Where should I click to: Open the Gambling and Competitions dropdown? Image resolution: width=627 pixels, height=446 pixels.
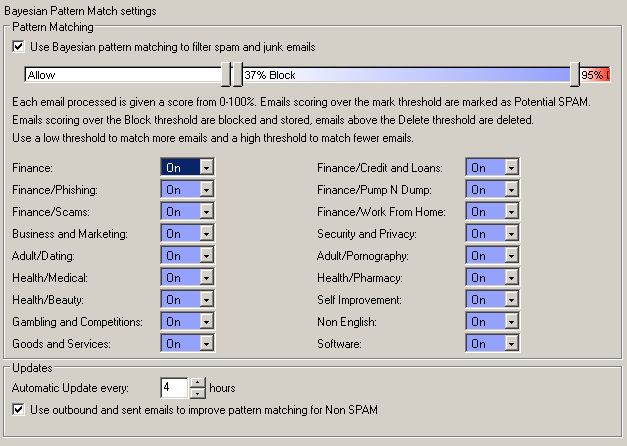[205, 322]
